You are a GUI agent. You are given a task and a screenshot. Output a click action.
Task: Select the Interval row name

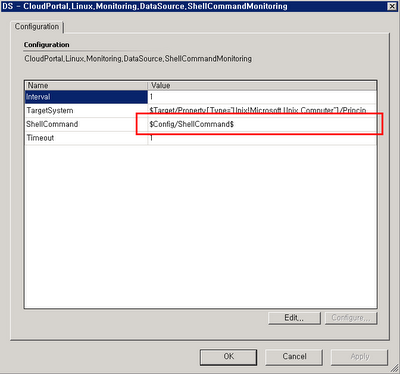click(x=86, y=97)
